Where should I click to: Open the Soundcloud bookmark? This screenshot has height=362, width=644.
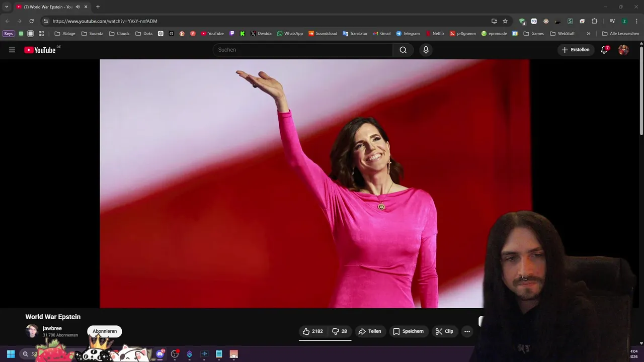(x=323, y=34)
